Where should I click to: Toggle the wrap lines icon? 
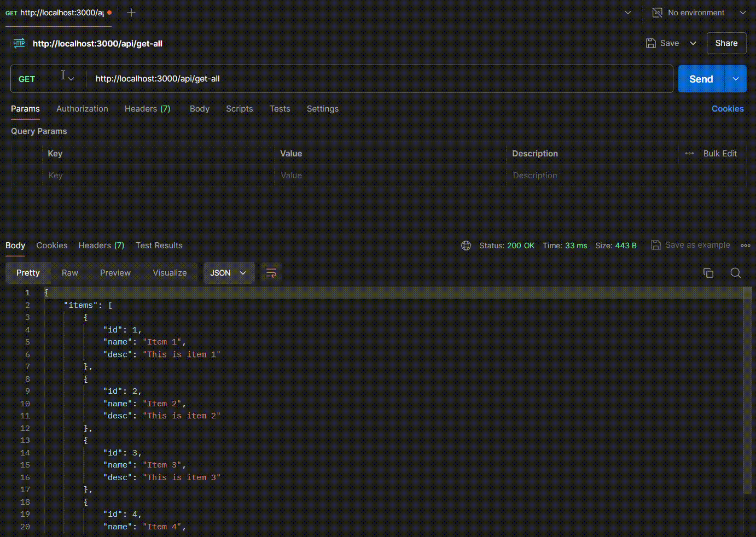pyautogui.click(x=271, y=273)
